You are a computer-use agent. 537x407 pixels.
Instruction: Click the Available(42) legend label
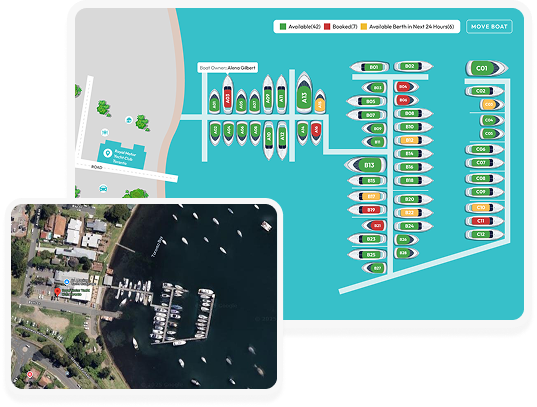coord(304,26)
